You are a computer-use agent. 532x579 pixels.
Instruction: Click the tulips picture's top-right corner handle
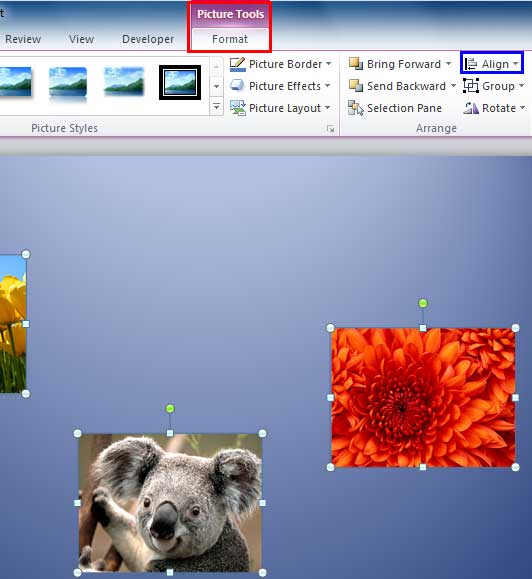click(26, 254)
